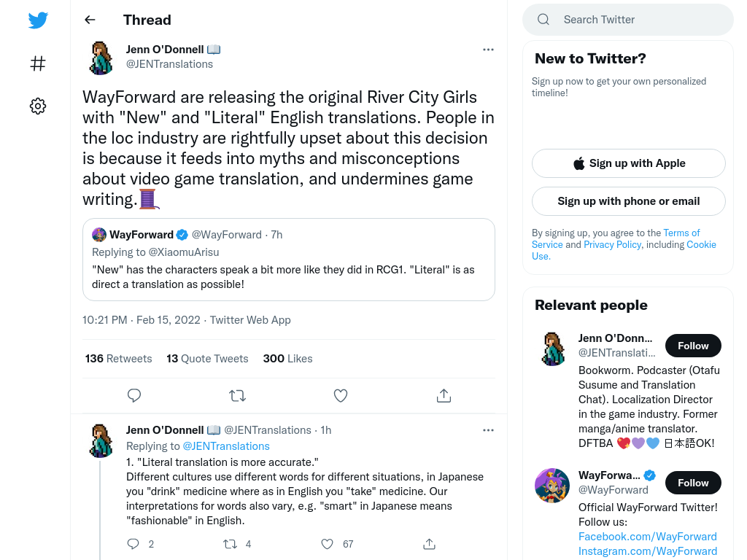The width and height of the screenshot is (747, 560).
Task: Open the more options menu on reply tweet
Action: click(488, 430)
